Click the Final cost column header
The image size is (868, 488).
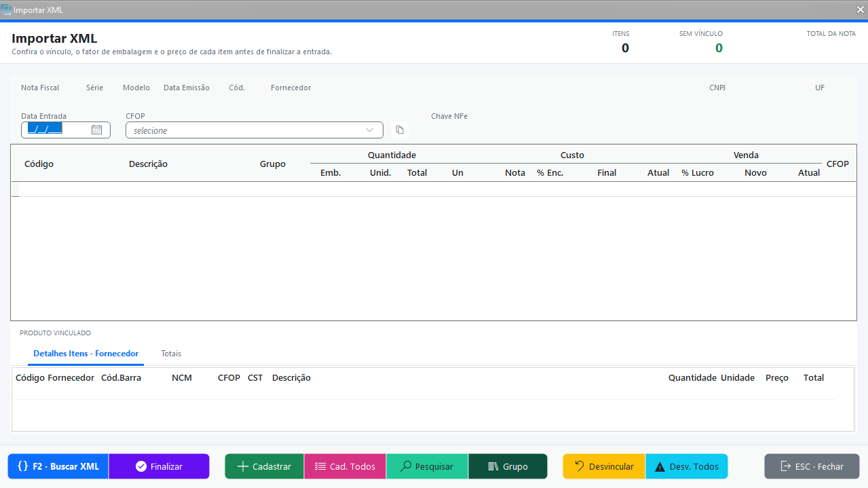pyautogui.click(x=607, y=173)
